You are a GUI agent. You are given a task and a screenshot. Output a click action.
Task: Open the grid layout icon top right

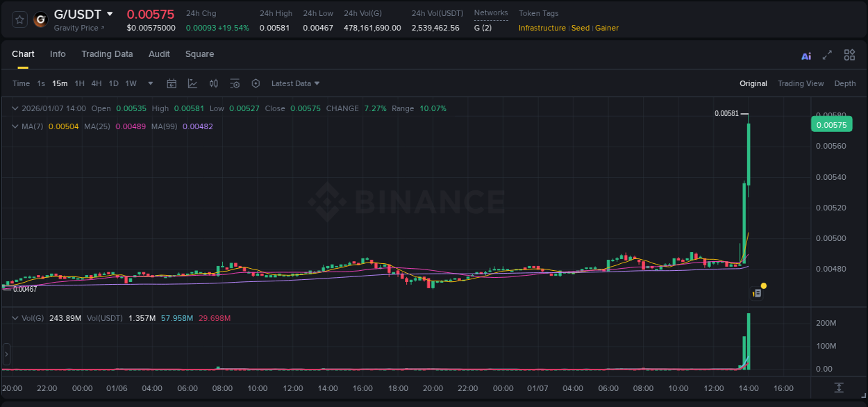tap(849, 54)
